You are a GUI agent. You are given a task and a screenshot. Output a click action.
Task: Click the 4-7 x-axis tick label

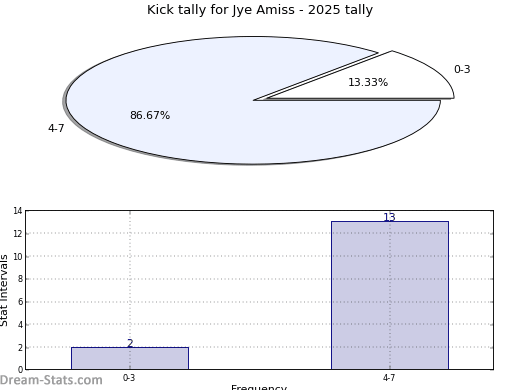(x=389, y=378)
